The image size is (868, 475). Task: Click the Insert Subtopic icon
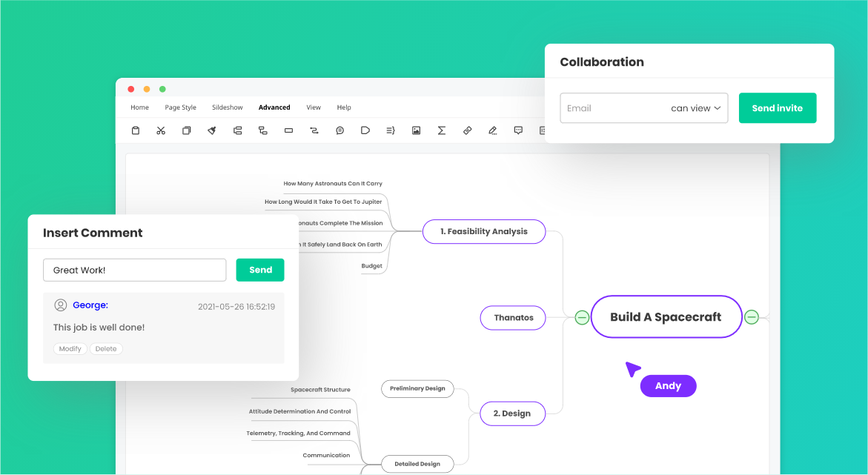[263, 130]
